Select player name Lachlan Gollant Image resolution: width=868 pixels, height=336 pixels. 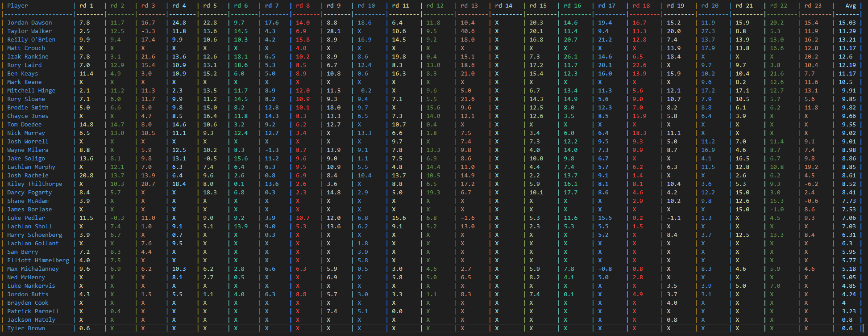pos(33,244)
